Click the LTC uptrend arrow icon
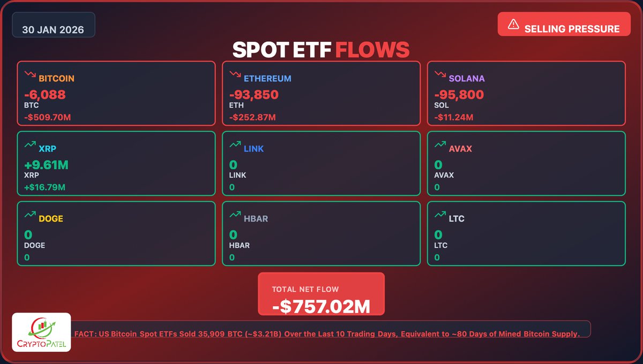 click(x=439, y=215)
